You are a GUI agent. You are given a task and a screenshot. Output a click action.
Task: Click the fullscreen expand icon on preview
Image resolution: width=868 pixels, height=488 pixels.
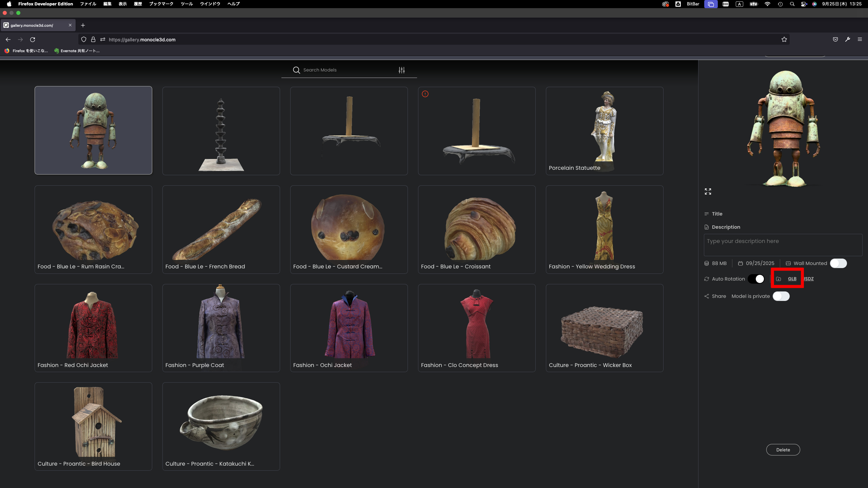(708, 191)
